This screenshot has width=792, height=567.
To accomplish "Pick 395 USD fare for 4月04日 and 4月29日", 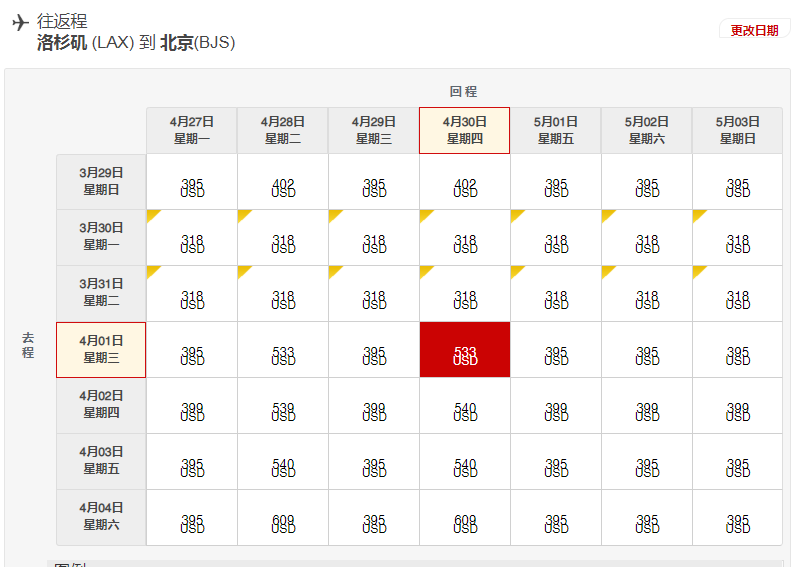I will click(374, 518).
